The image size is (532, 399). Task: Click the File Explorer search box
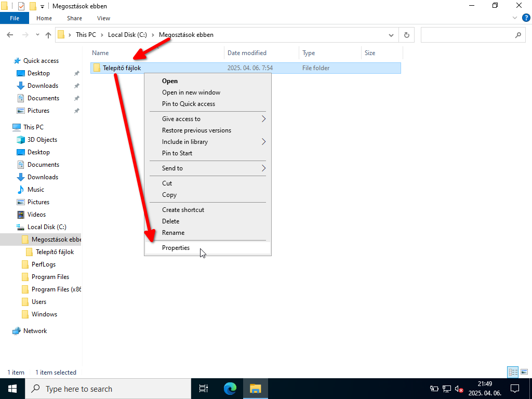tap(468, 35)
